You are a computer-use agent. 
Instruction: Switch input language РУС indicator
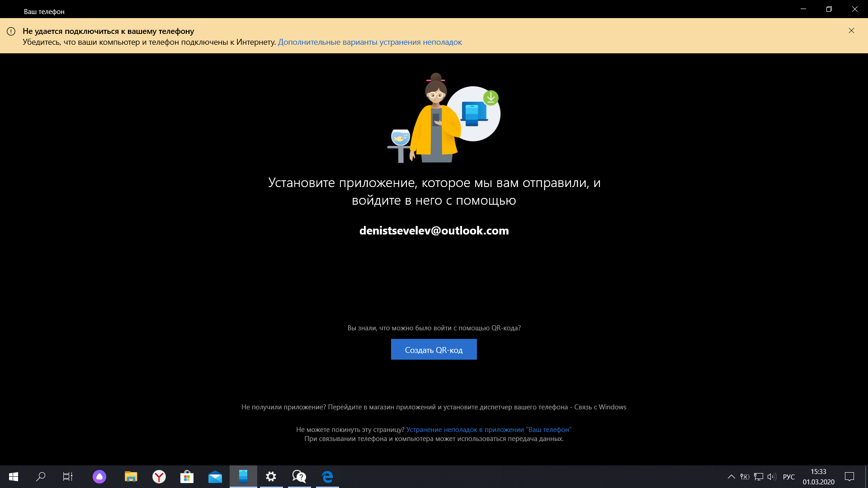pos(789,477)
